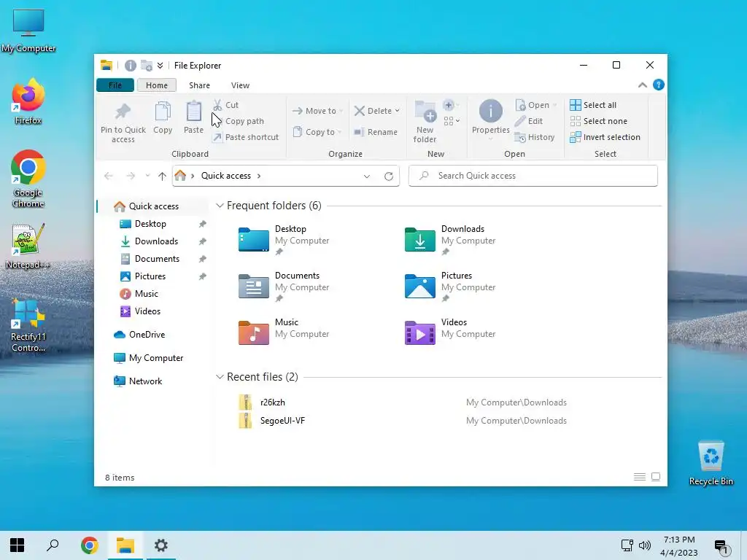Open the New item dropdown icon
Viewport: 747px width, 560px height.
[x=451, y=105]
